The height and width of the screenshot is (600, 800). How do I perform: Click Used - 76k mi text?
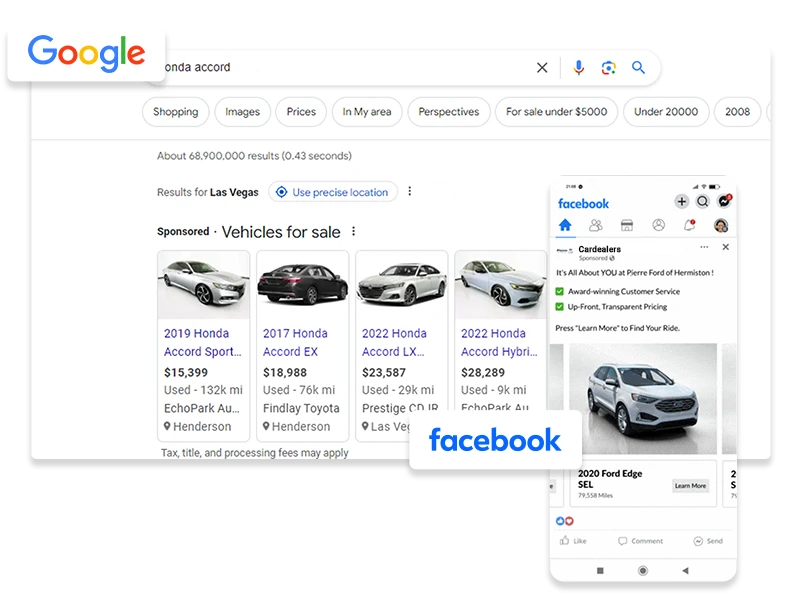299,390
